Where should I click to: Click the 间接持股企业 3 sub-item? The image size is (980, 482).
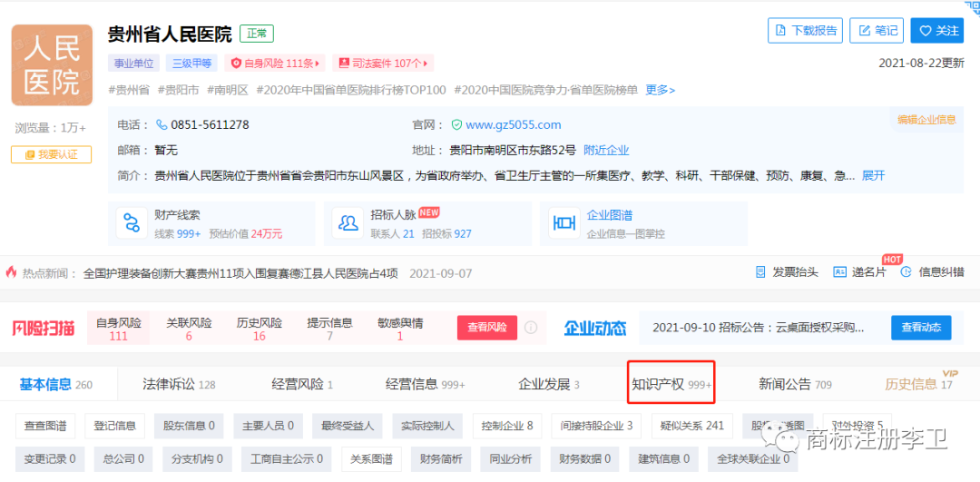[x=597, y=426]
